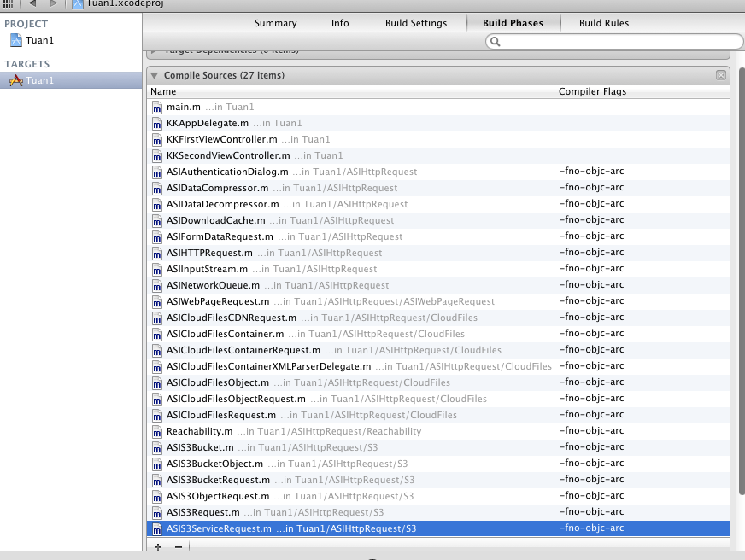The width and height of the screenshot is (745, 560).
Task: Click the ASIInputStream.m file icon
Action: pos(157,270)
